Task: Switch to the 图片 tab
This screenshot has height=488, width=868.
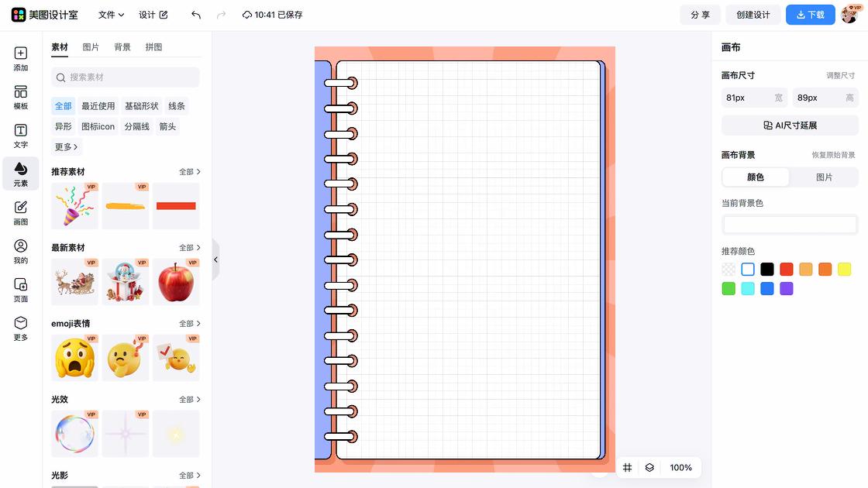Action: coord(91,47)
